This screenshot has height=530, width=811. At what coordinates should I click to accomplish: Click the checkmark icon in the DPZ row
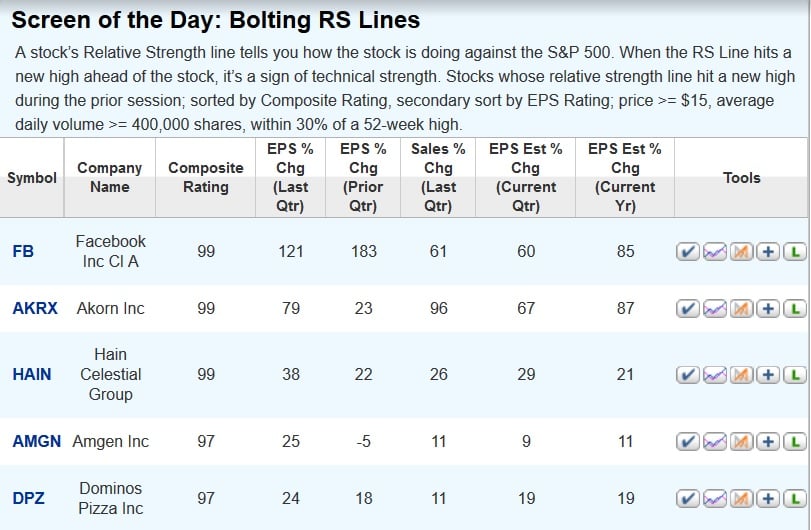click(x=688, y=498)
